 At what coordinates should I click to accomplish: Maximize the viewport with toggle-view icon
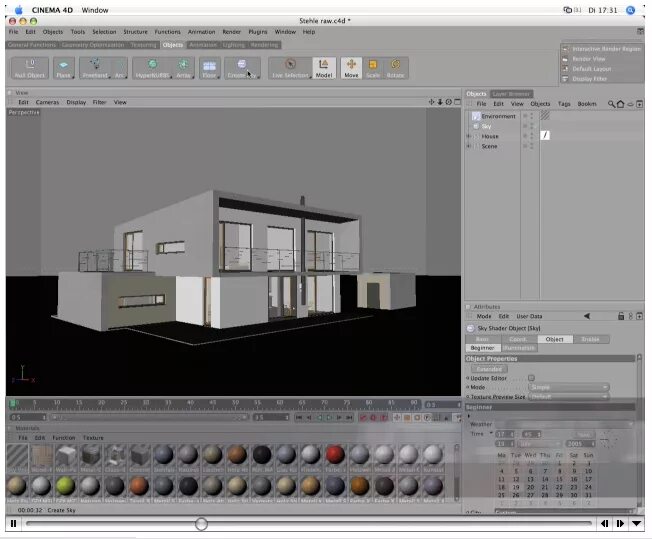[457, 102]
